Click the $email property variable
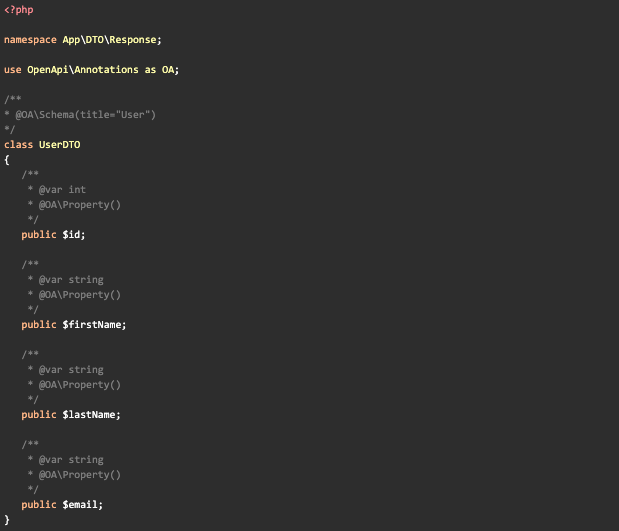 click(82, 504)
